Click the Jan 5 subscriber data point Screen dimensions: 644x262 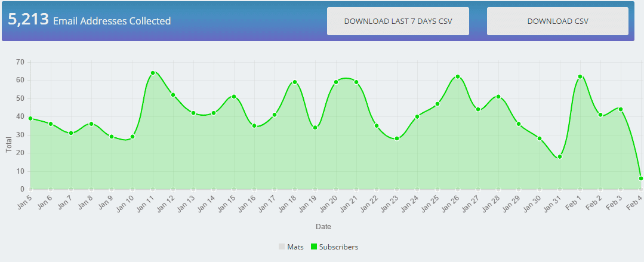click(30, 118)
